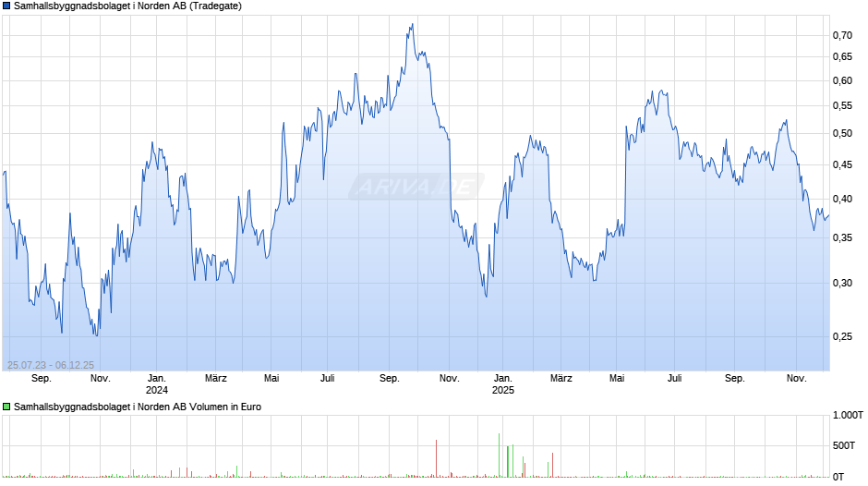
Task: Click the price peak above 0,70
Action: click(412, 24)
